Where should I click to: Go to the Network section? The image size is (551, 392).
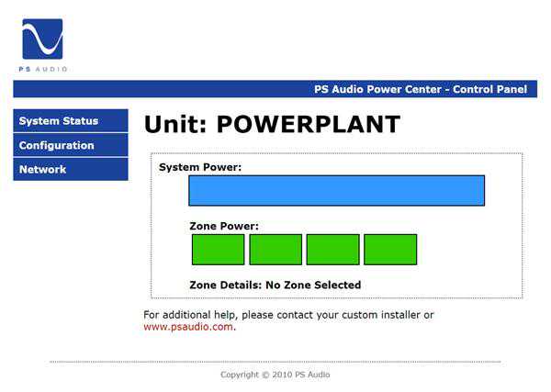coord(43,170)
